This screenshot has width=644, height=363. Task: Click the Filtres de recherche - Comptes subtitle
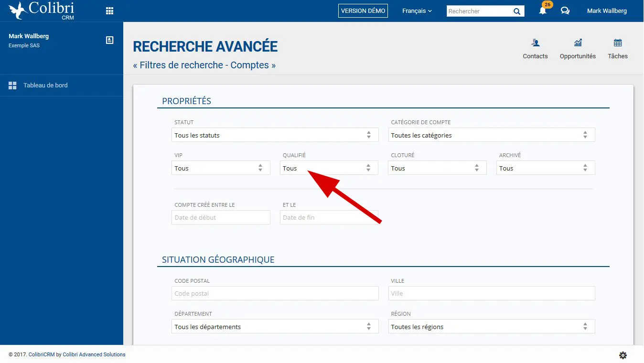tap(204, 65)
